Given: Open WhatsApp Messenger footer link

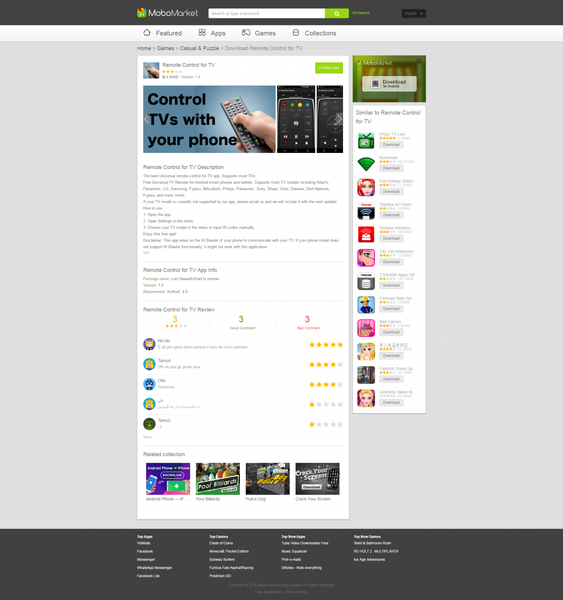Looking at the screenshot, I should 155,568.
